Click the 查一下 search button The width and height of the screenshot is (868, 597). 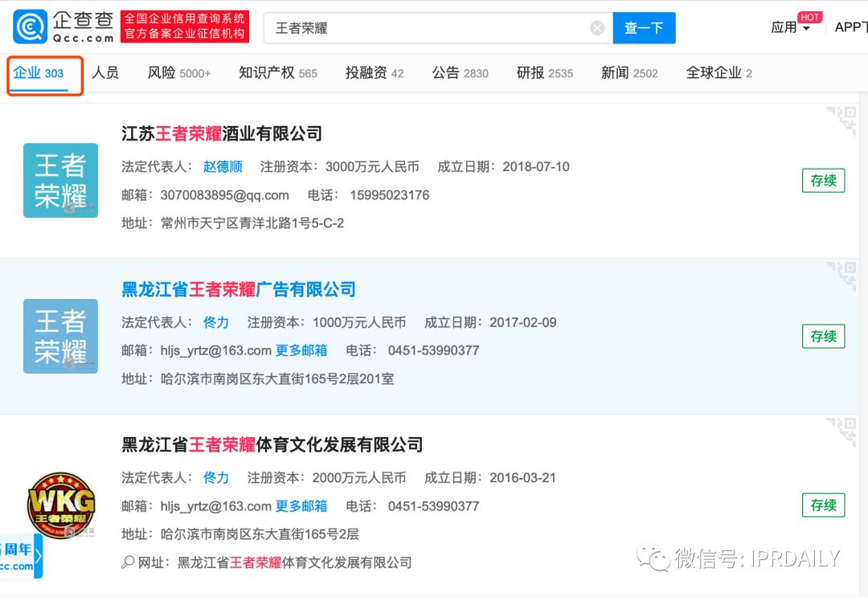click(x=644, y=27)
